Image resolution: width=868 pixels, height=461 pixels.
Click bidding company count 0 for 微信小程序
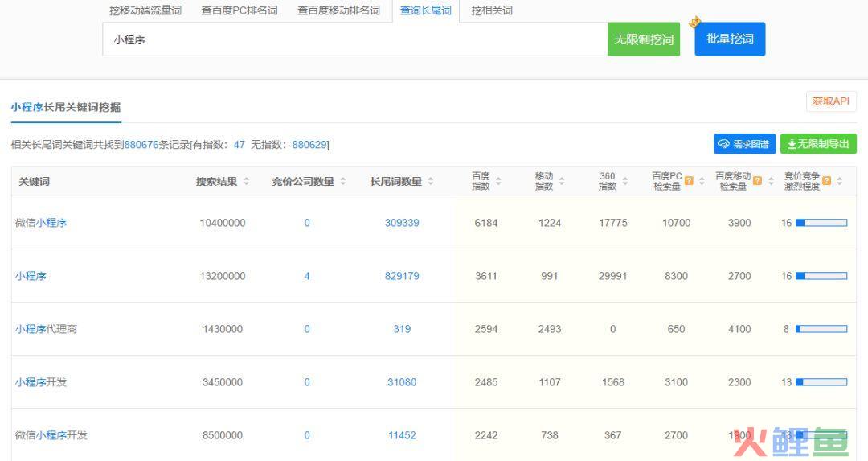tap(307, 223)
